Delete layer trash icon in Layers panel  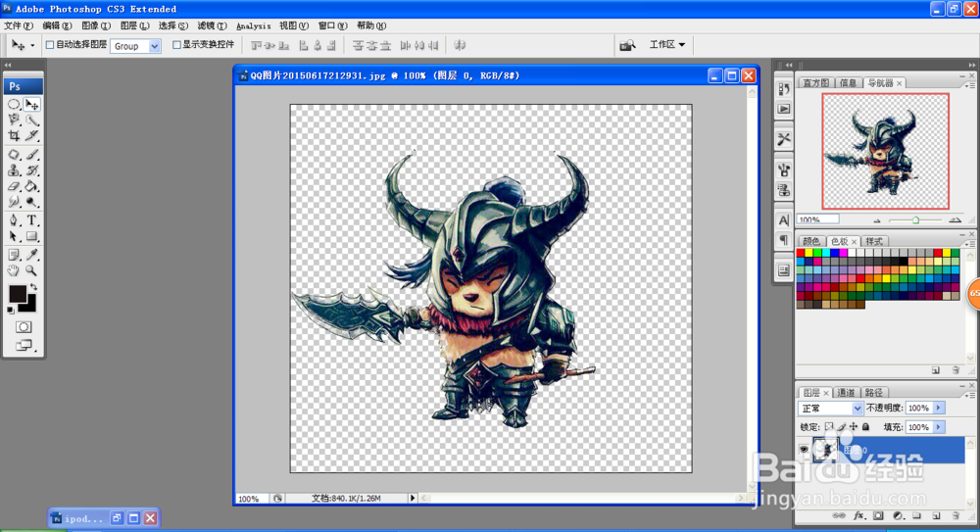point(955,515)
